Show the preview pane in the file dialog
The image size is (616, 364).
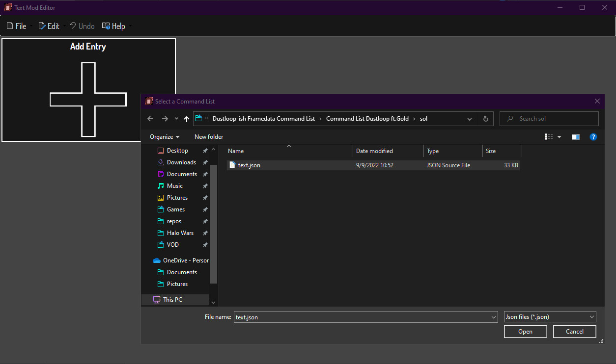point(575,137)
